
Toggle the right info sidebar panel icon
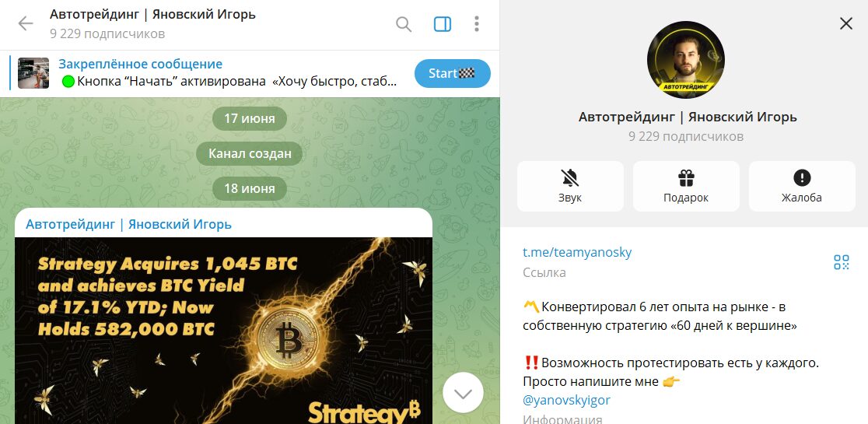tap(443, 24)
